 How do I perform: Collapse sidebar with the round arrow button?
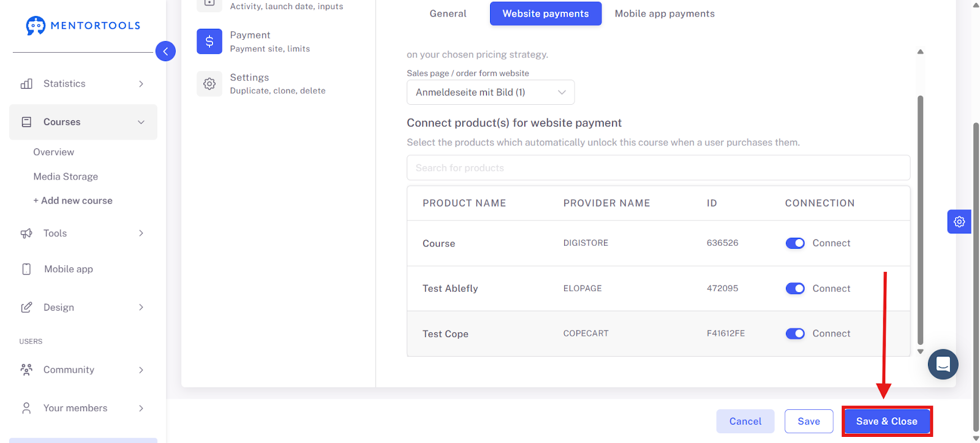tap(165, 51)
